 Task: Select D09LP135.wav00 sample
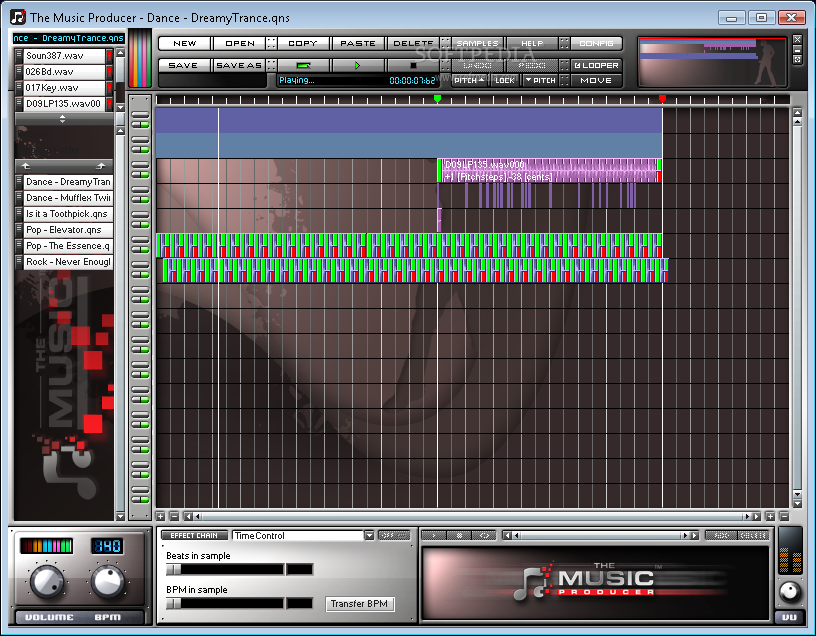pyautogui.click(x=65, y=104)
